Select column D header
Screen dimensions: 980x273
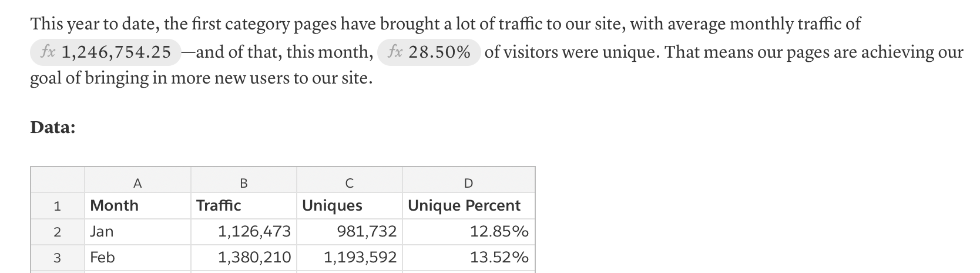(468, 183)
